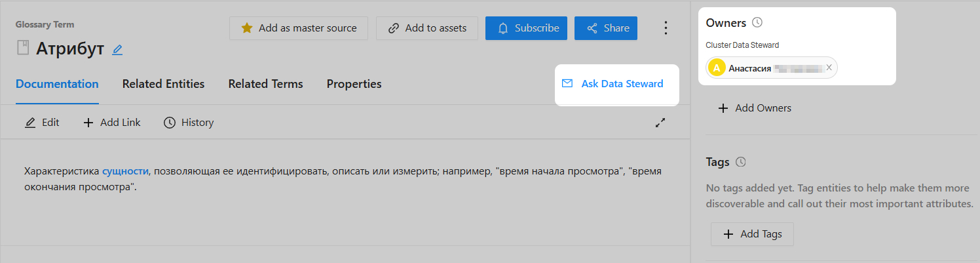Click the clock icon next to Tags
Viewport: 980px width, 263px height.
(741, 162)
